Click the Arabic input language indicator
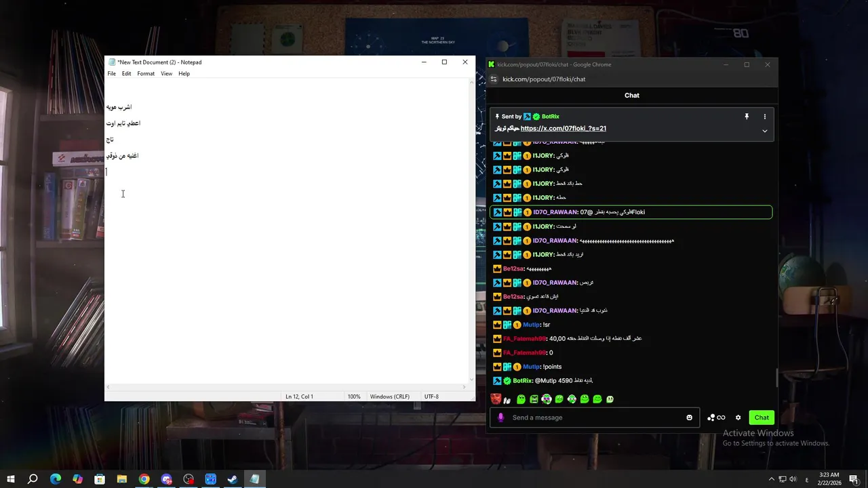 tap(806, 479)
